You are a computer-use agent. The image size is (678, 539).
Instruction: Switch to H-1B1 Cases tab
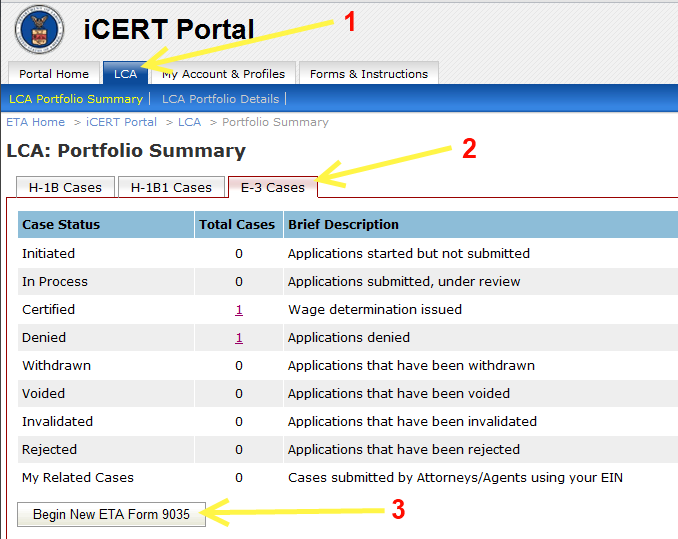(x=170, y=187)
